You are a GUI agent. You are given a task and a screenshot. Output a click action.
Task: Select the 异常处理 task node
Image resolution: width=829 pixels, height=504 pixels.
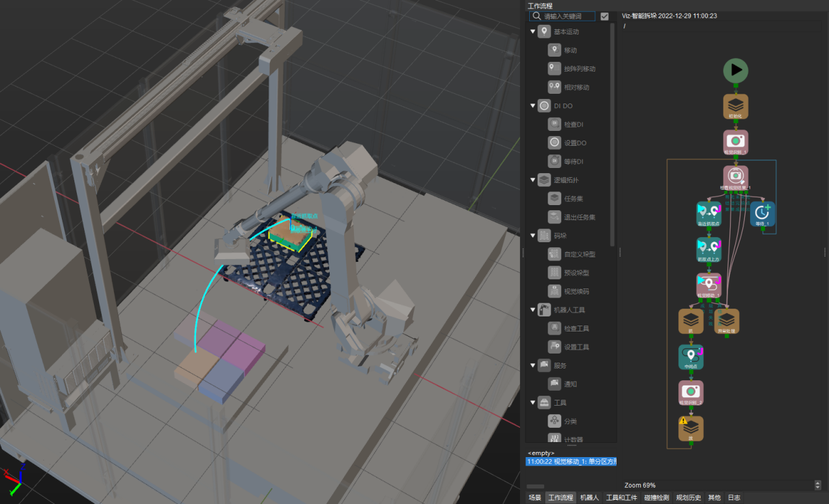pos(727,320)
